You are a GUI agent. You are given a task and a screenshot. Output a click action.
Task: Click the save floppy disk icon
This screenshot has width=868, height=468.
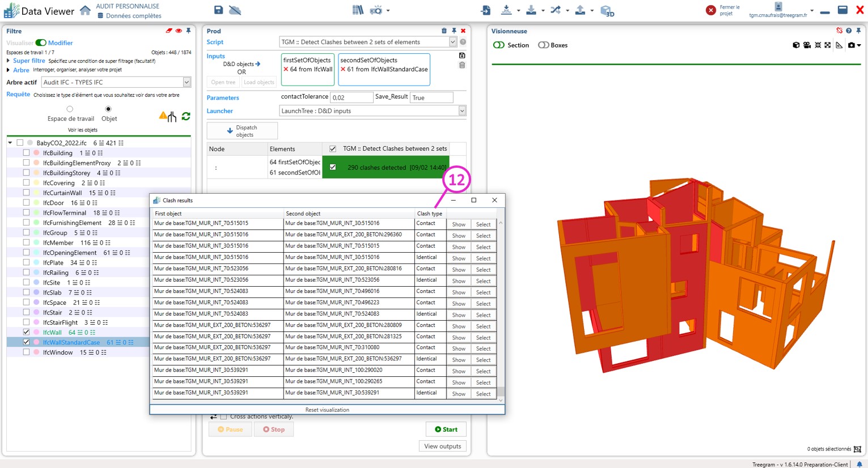[x=218, y=10]
